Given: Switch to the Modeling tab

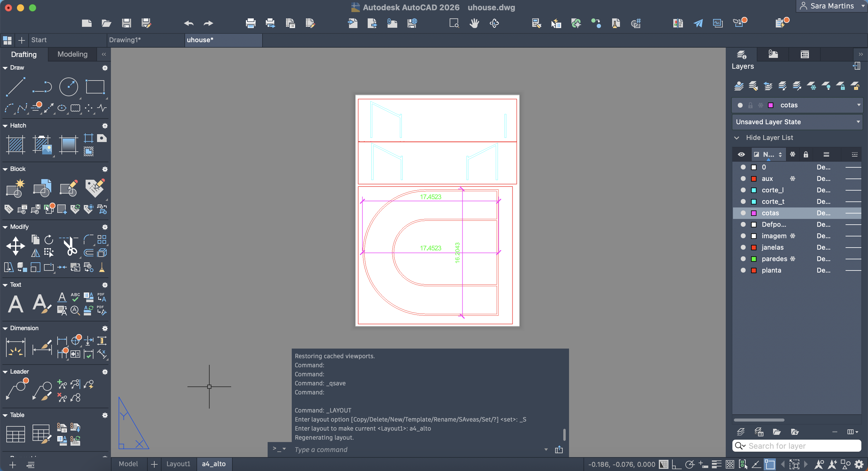Looking at the screenshot, I should pyautogui.click(x=72, y=54).
